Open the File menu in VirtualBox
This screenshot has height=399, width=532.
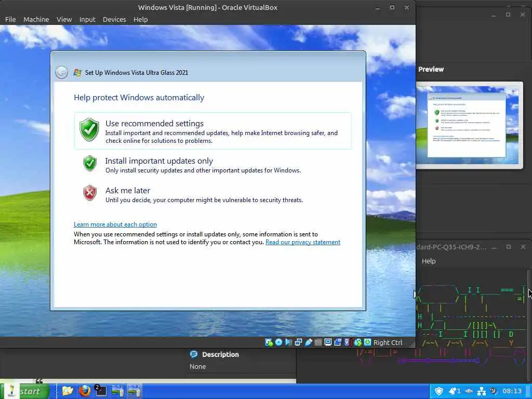pos(10,19)
